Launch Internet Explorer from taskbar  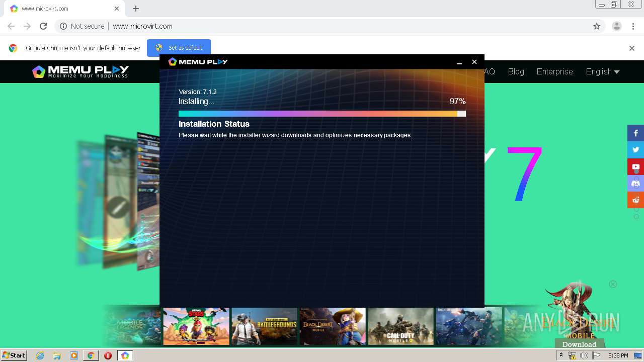[40, 355]
